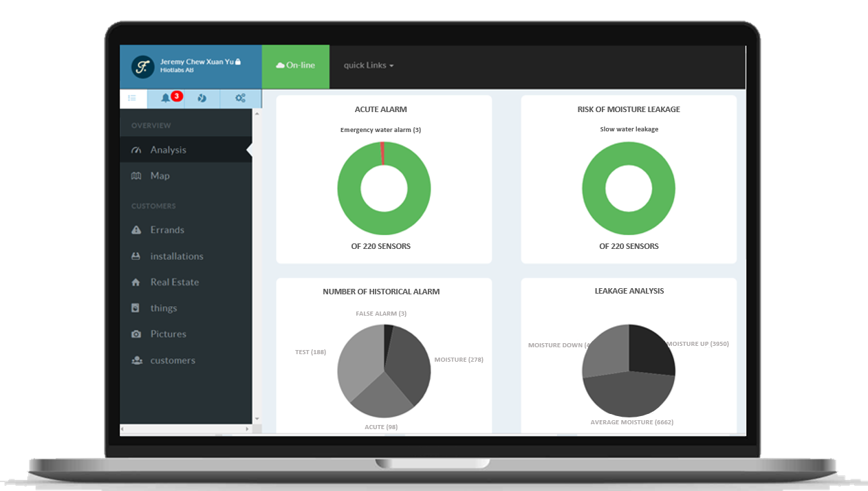Click the appliance icon beside things
868x491 pixels.
pos(136,308)
